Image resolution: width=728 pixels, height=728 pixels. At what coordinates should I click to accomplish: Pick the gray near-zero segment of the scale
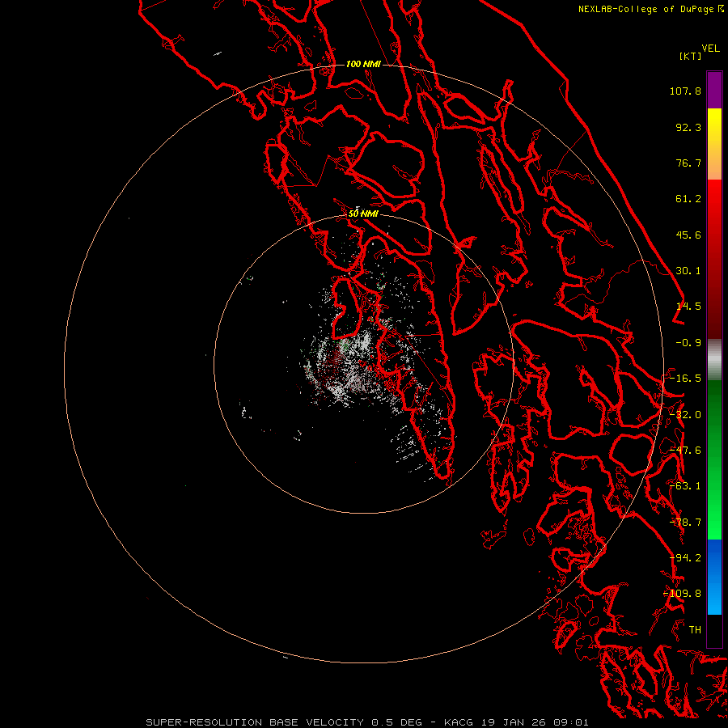point(714,359)
